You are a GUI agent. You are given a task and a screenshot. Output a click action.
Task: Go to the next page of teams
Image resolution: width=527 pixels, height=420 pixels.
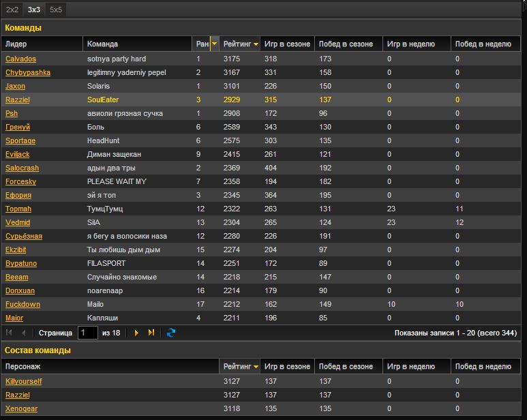tap(136, 333)
